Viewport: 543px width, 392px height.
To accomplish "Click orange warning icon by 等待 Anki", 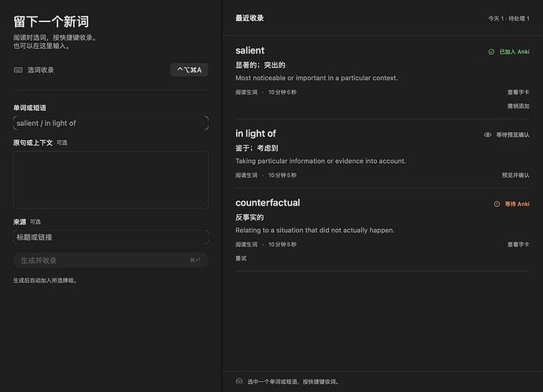I will click(497, 204).
